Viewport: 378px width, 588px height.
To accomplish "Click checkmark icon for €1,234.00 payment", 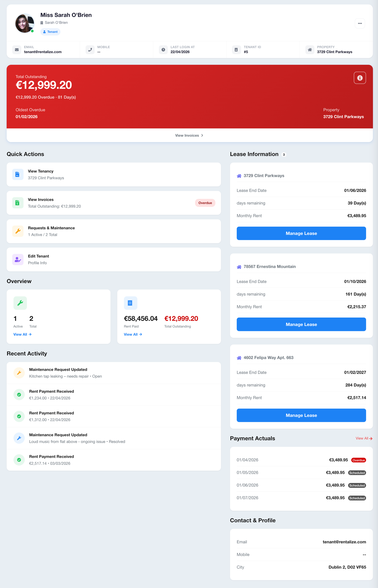I will click(x=19, y=395).
